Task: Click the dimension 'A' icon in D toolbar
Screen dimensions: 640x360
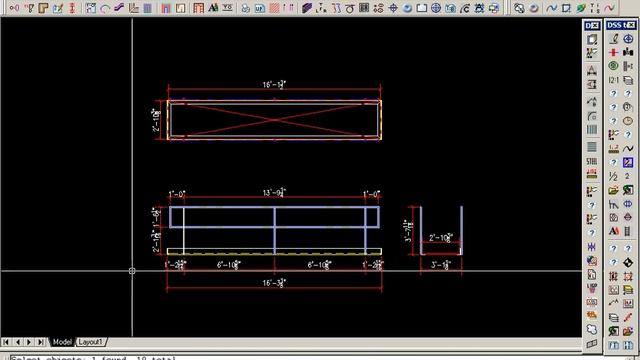Action: 592,70
